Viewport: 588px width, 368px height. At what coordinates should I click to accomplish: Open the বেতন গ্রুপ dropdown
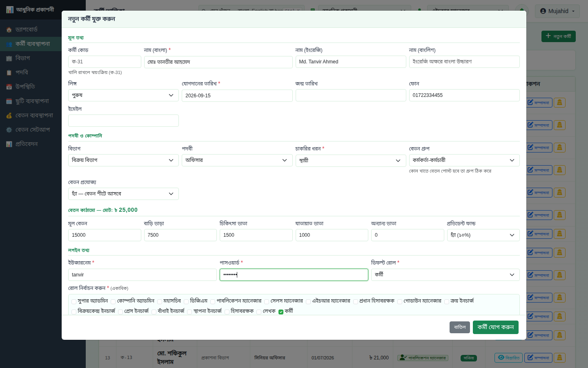click(x=464, y=160)
